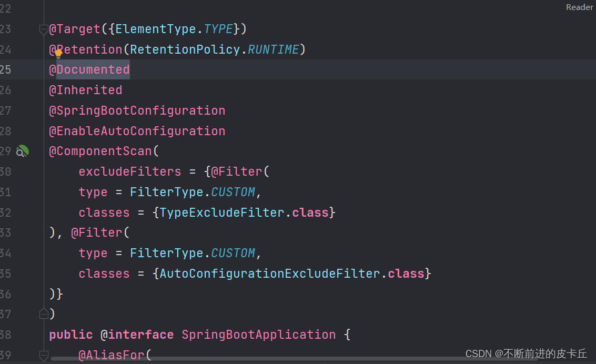Screen dimensions: 596x364
Task: Click the yellow lightbulb quick-fix icon
Action: (58, 54)
